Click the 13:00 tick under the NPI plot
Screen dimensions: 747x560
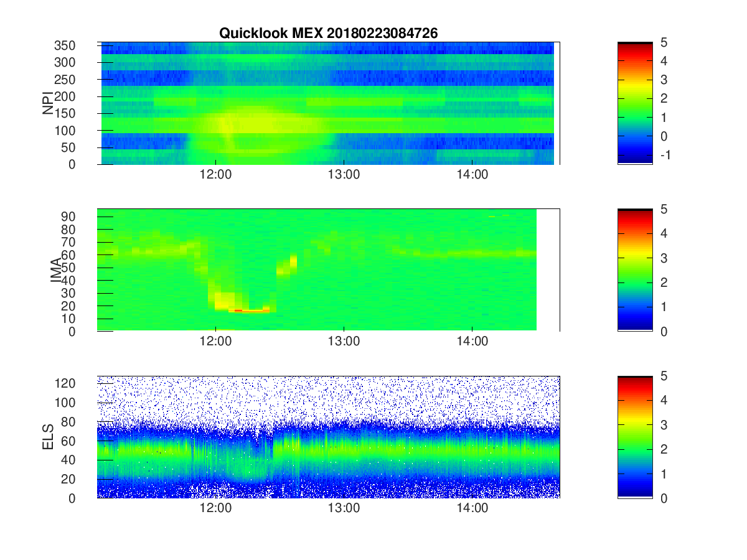(x=344, y=175)
